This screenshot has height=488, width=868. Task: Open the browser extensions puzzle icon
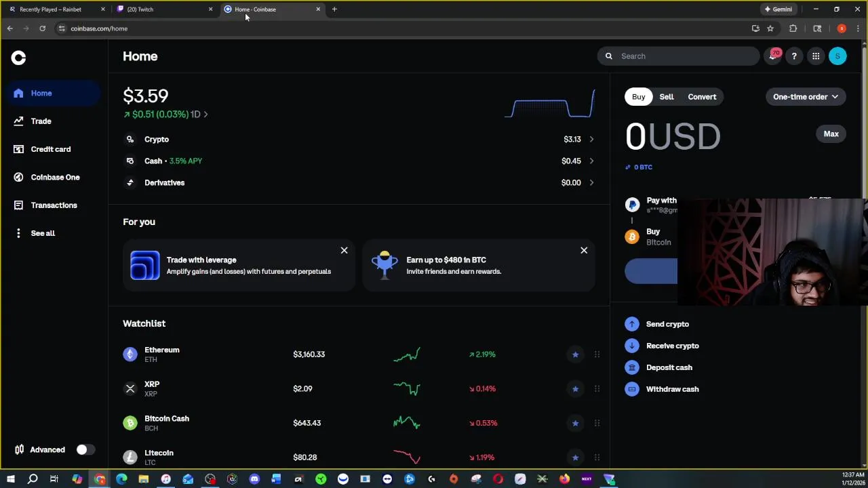point(793,28)
